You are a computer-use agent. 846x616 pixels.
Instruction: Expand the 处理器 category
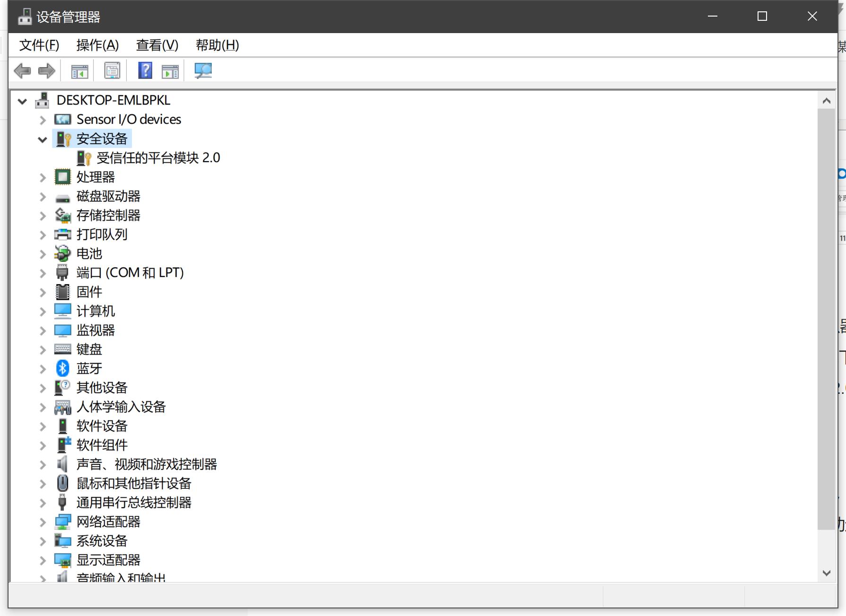(43, 177)
